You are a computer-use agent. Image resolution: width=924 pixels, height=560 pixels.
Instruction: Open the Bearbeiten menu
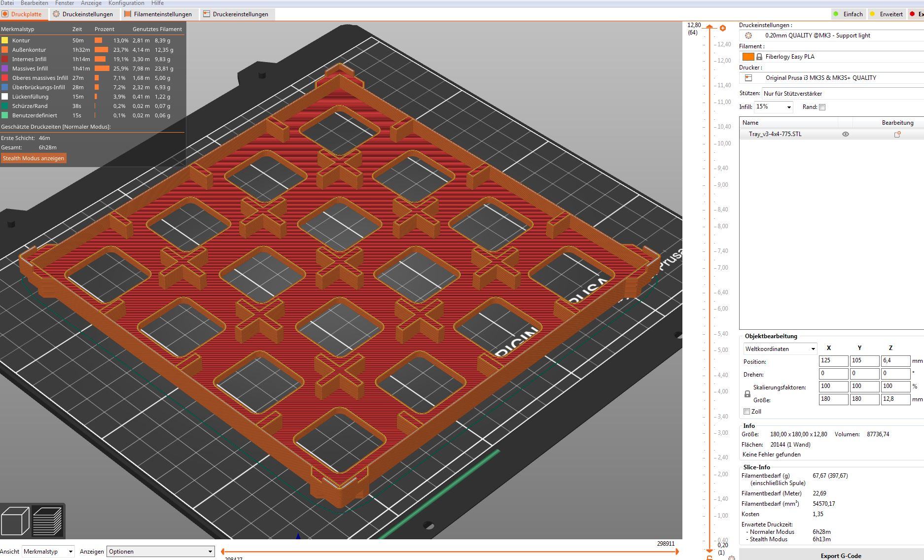pos(34,3)
